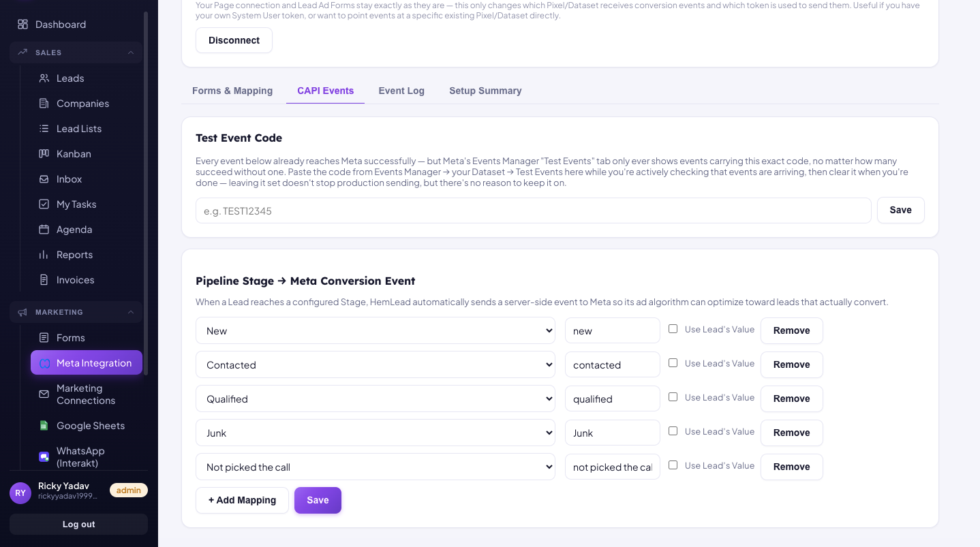Viewport: 980px width, 547px height.
Task: Click the Reports bar chart icon
Action: [x=44, y=255]
